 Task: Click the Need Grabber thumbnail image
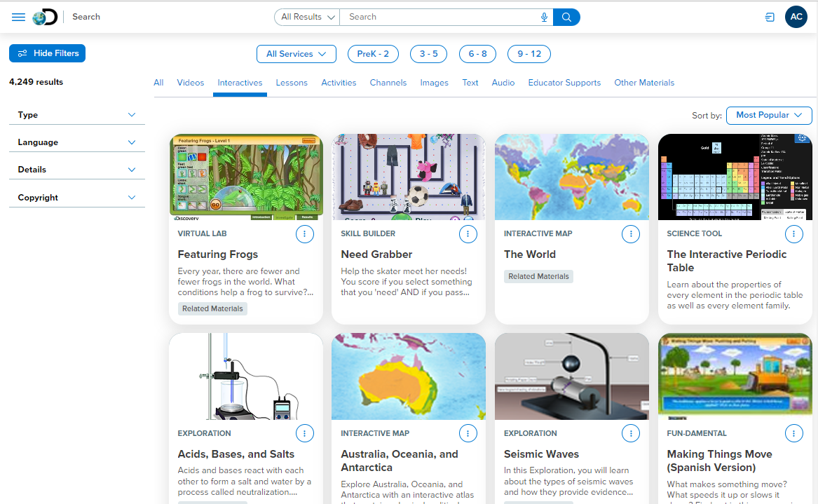(409, 177)
